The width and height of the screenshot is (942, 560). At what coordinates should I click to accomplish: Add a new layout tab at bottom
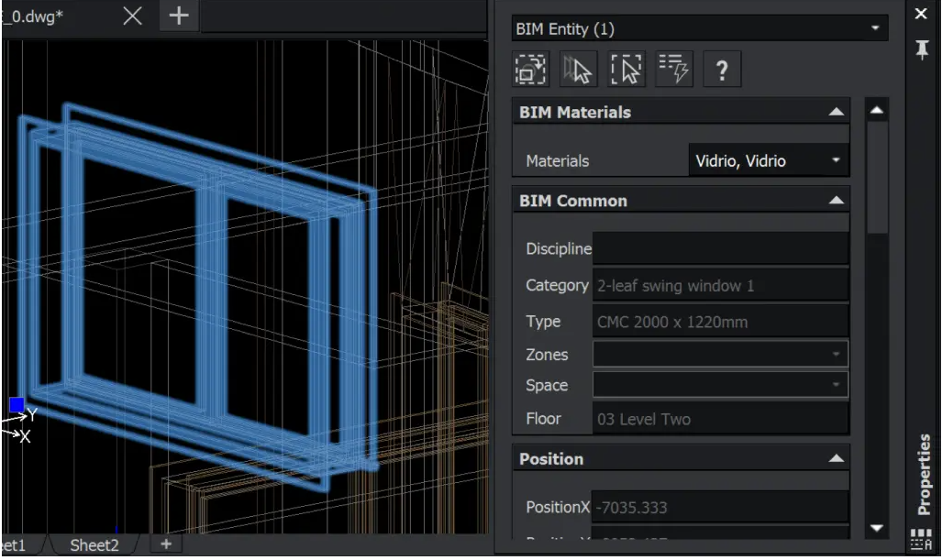[167, 544]
